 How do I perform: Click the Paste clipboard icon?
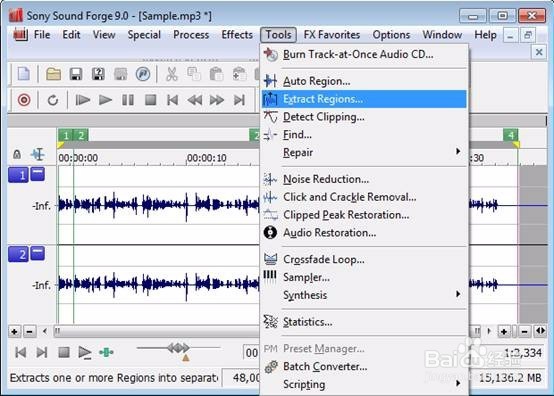tap(216, 74)
